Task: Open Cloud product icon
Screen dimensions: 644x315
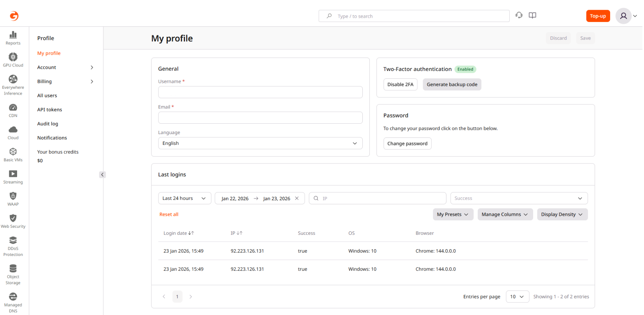Action: coord(13,133)
